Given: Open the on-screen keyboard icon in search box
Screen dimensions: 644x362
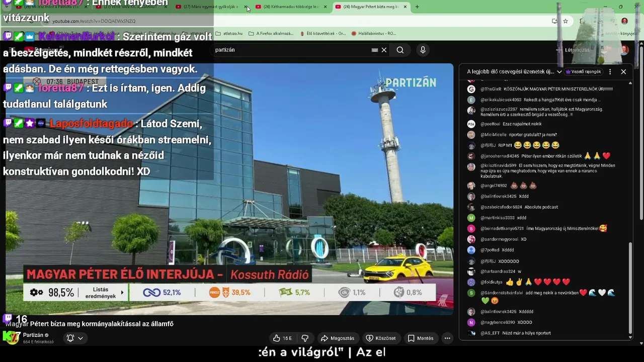Looking at the screenshot, I should pyautogui.click(x=374, y=50).
